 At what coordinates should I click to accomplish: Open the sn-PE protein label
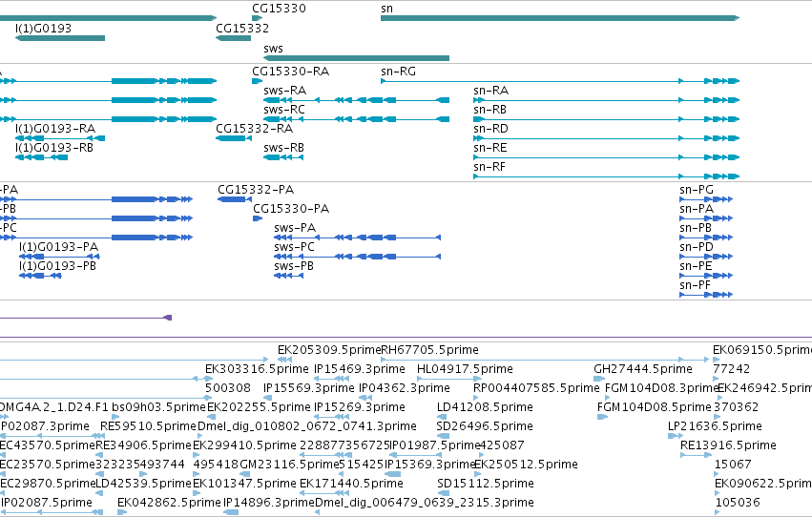coord(696,266)
